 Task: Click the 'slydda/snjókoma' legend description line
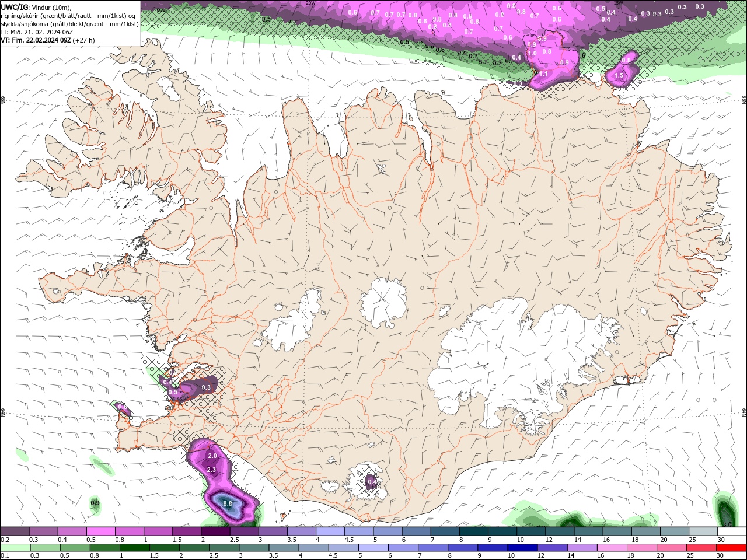70,24
